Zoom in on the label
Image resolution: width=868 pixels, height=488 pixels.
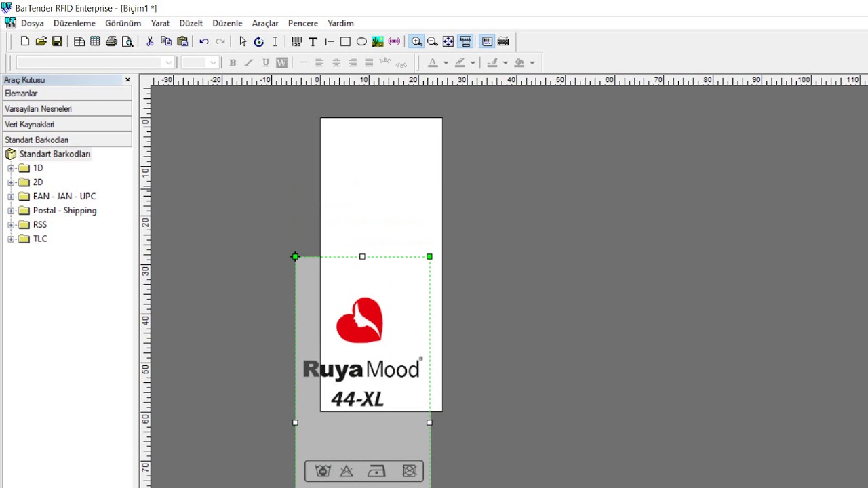[416, 41]
